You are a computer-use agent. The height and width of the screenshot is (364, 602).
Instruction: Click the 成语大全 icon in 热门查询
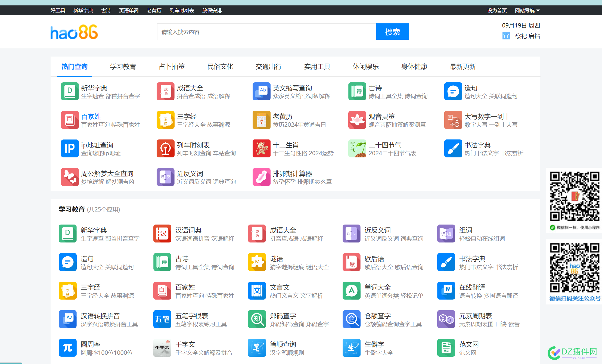166,91
